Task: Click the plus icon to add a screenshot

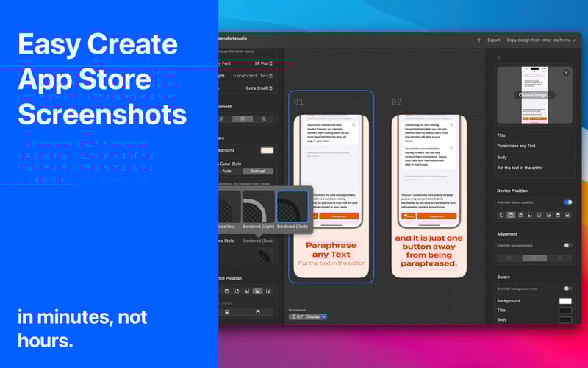Action: pyautogui.click(x=479, y=40)
